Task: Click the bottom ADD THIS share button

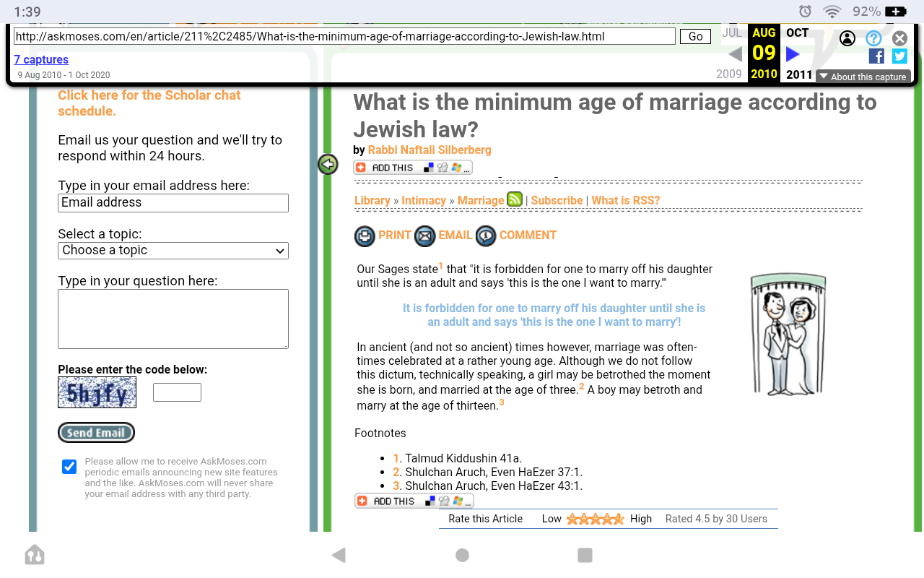Action: [x=414, y=501]
